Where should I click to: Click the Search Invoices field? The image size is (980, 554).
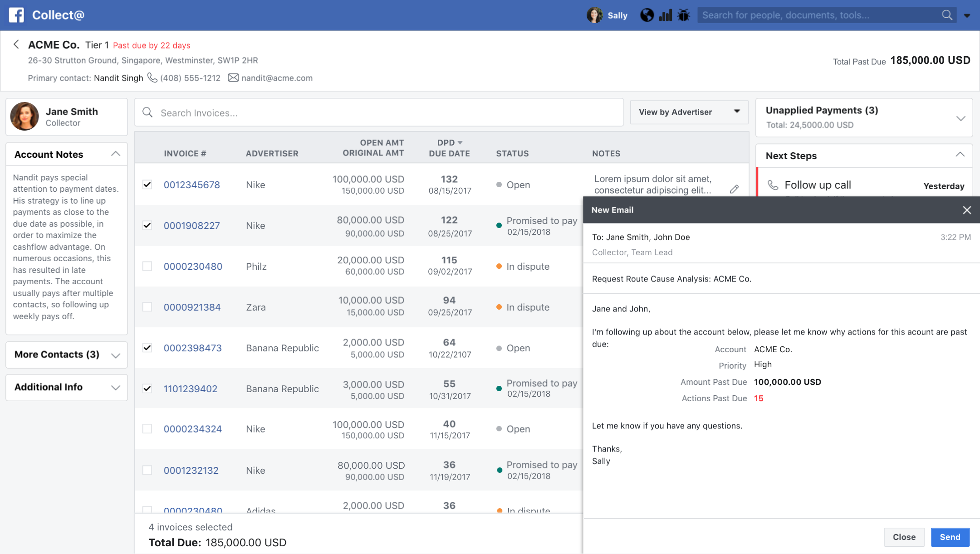pos(378,113)
